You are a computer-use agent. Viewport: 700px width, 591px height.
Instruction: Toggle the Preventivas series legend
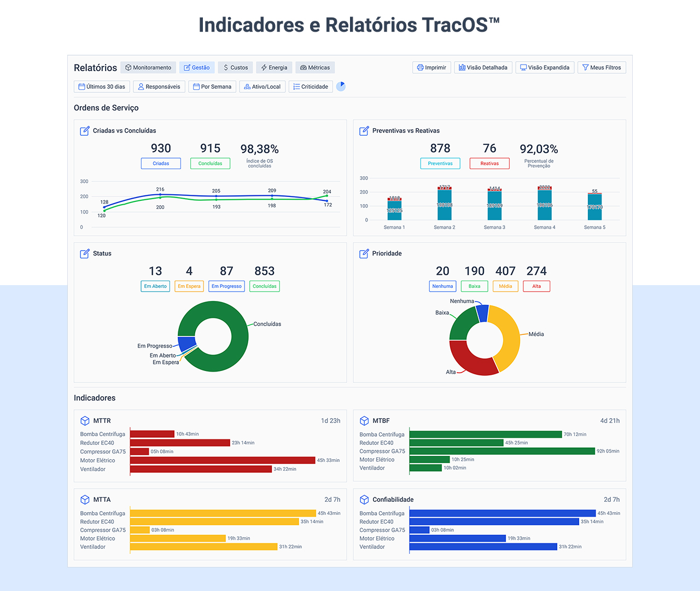[x=440, y=163]
